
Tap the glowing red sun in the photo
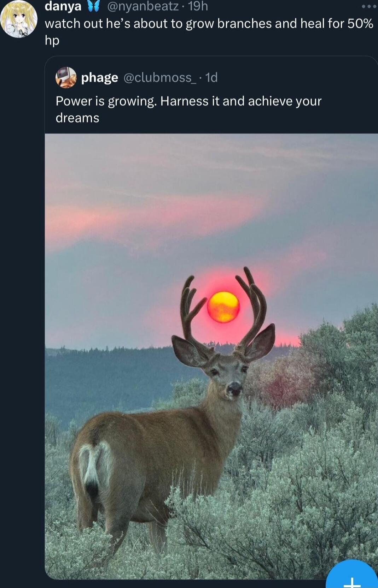pos(223,307)
